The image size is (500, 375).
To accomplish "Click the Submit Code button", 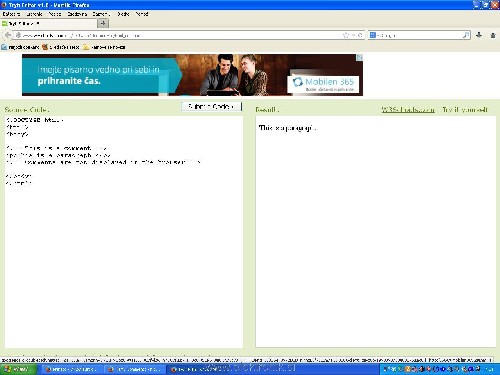I will click(211, 107).
